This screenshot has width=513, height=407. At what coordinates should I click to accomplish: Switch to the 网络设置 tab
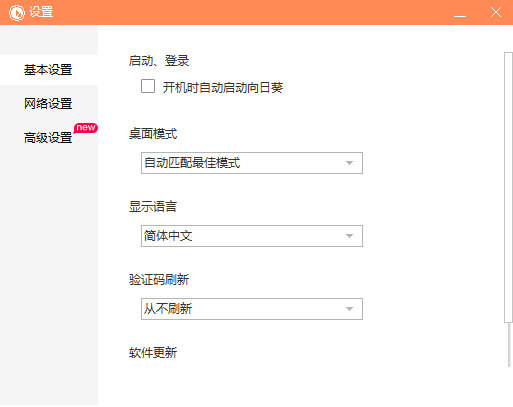pos(49,104)
